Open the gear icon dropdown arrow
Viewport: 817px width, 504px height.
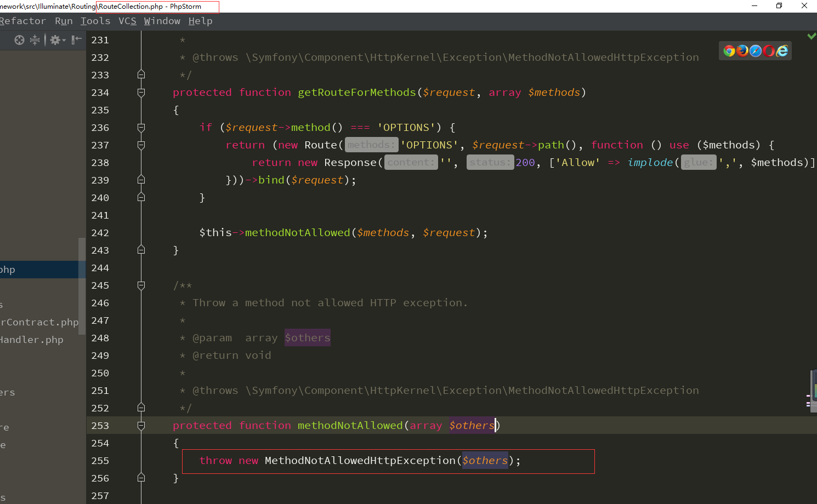point(63,40)
